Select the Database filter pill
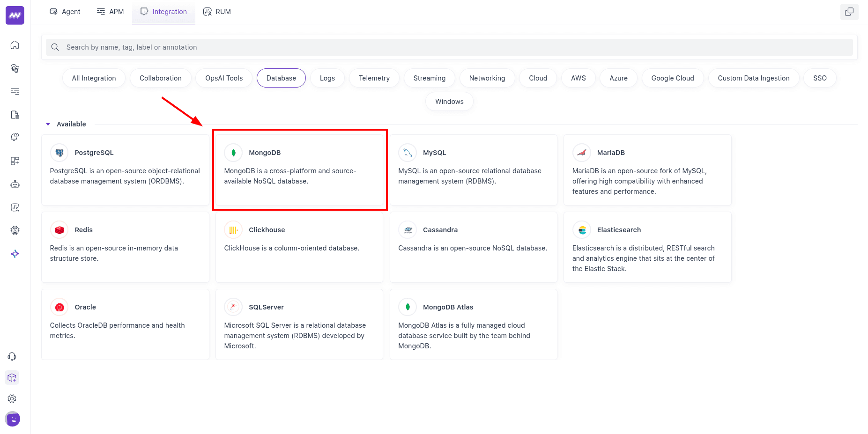This screenshot has height=434, width=868. tap(281, 78)
